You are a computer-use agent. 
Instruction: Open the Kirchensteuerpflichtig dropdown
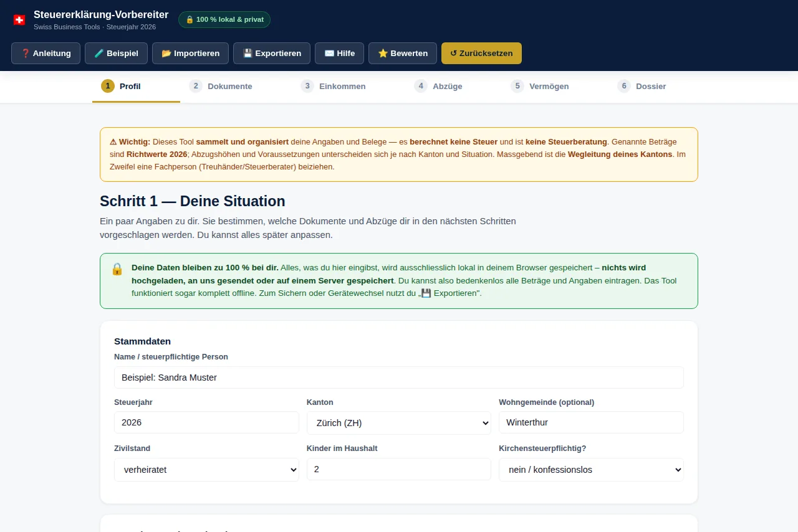click(x=591, y=470)
